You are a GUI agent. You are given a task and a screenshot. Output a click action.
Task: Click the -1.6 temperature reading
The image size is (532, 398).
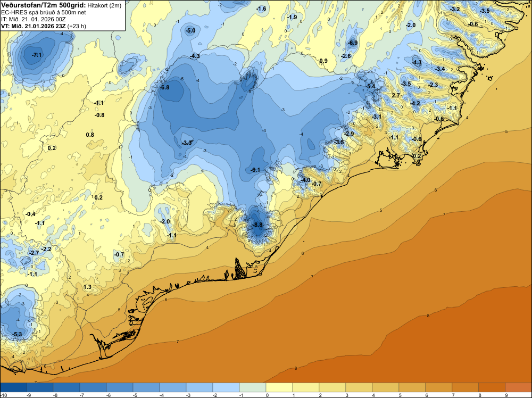pyautogui.click(x=261, y=9)
